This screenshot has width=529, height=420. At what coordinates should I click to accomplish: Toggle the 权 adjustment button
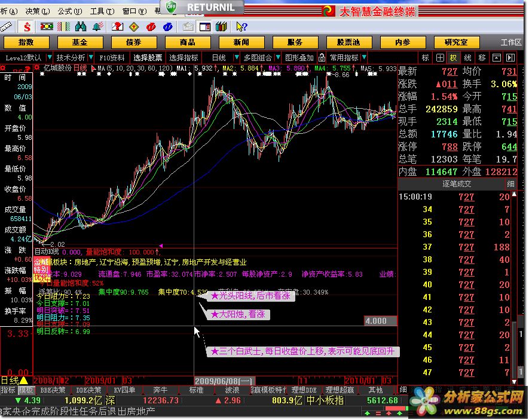(x=453, y=57)
